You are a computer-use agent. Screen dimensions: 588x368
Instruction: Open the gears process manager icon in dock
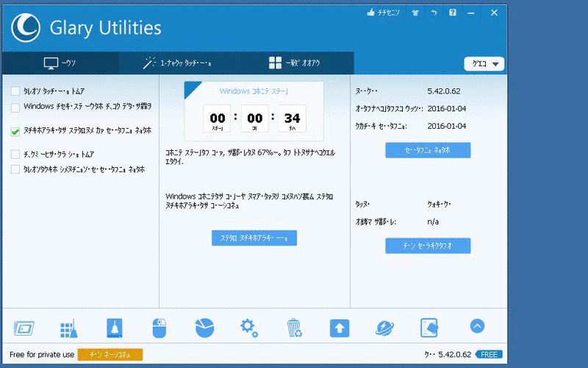pos(249,328)
